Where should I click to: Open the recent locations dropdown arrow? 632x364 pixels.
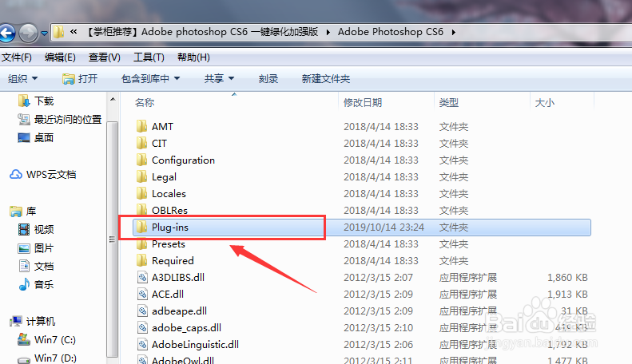click(44, 34)
